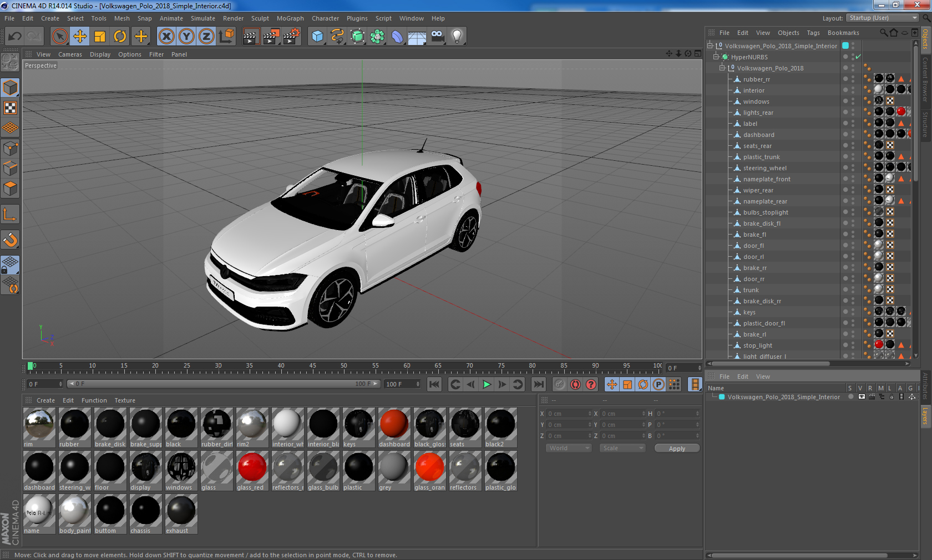Click the Apply button
932x560 pixels.
(677, 449)
